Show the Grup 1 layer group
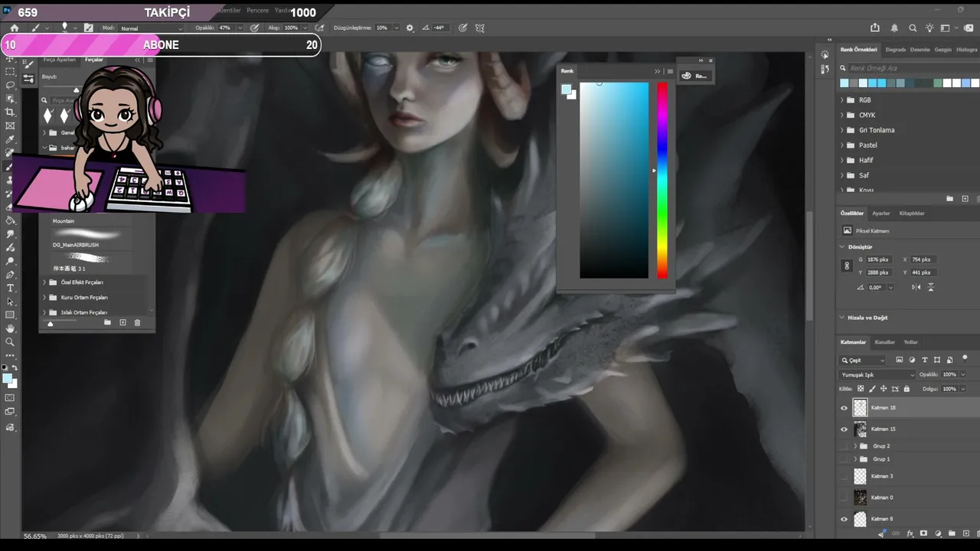Image resolution: width=980 pixels, height=551 pixels. pos(844,459)
